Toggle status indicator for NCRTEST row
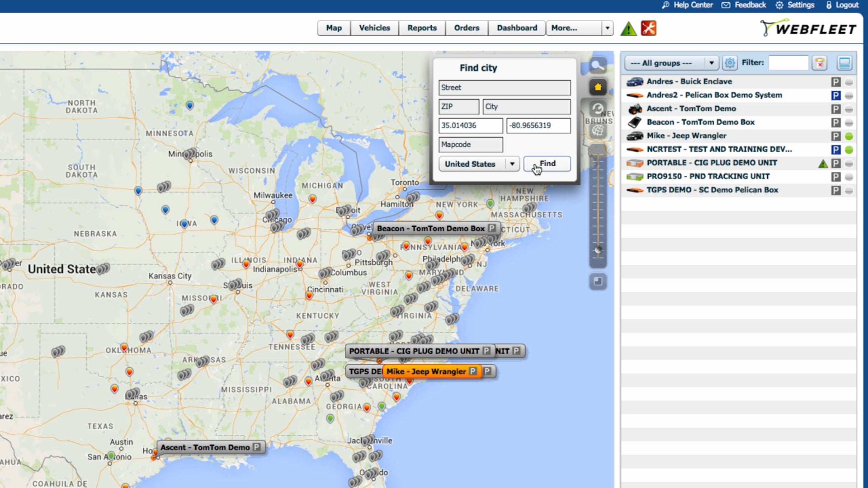The width and height of the screenshot is (868, 488). pyautogui.click(x=849, y=150)
